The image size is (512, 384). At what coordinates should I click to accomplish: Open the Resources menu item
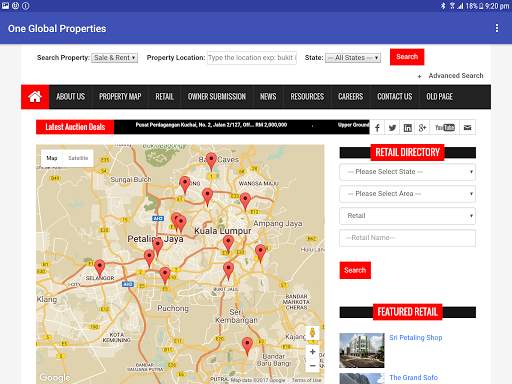point(307,97)
